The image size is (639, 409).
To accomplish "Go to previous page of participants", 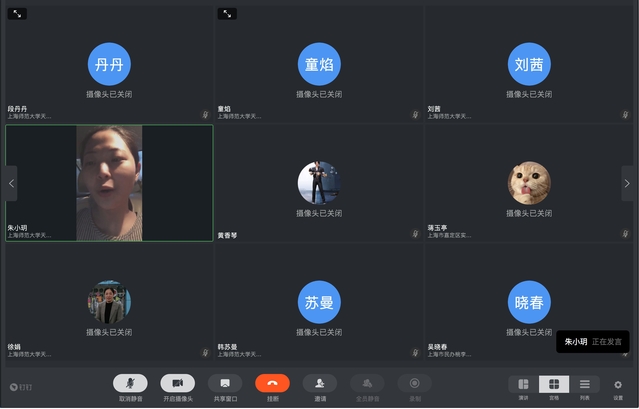I will pyautogui.click(x=12, y=183).
